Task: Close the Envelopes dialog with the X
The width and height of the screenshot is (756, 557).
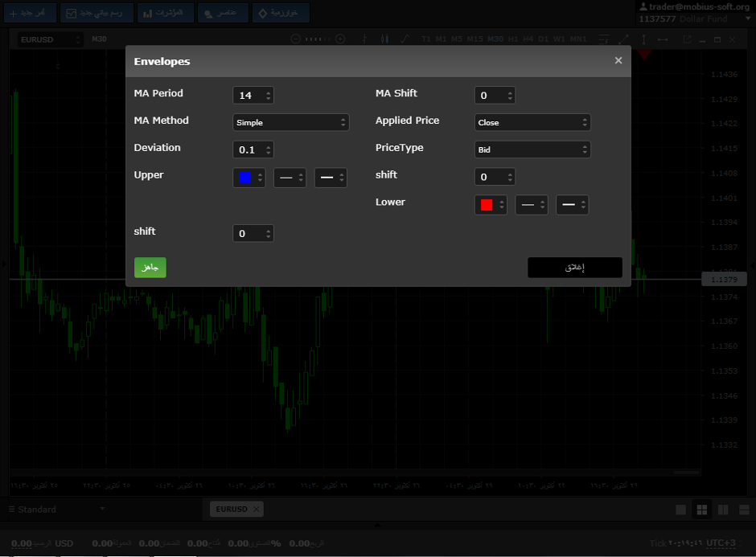Action: coord(618,60)
